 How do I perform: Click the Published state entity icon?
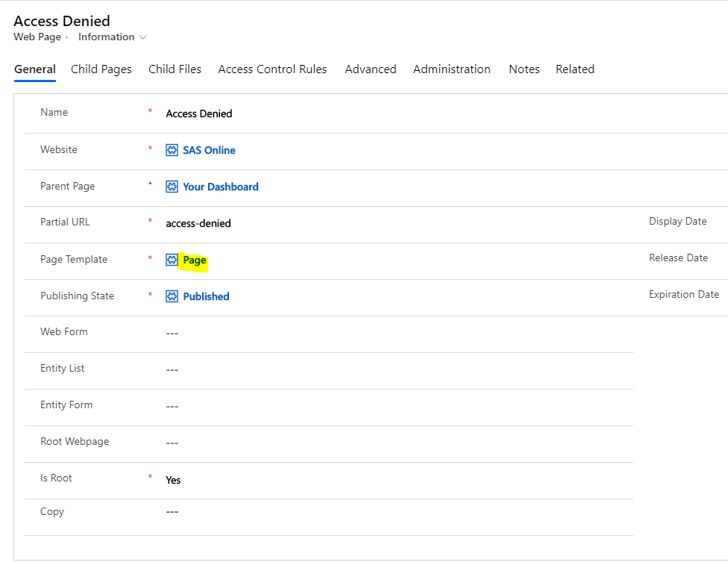click(x=172, y=296)
